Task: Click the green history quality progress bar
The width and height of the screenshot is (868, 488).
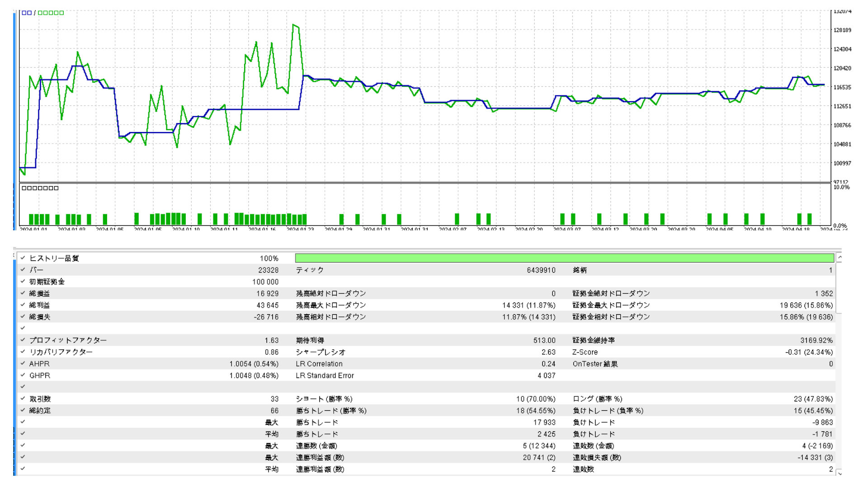Action: pos(561,258)
